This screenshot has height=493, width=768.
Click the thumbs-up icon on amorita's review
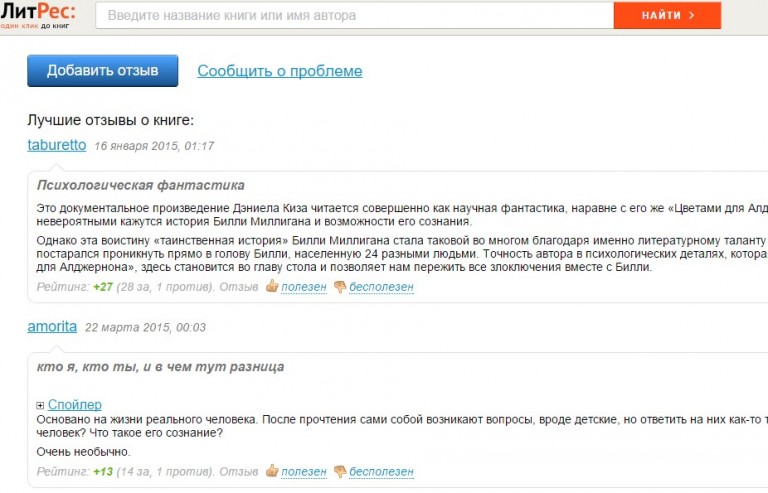[272, 470]
